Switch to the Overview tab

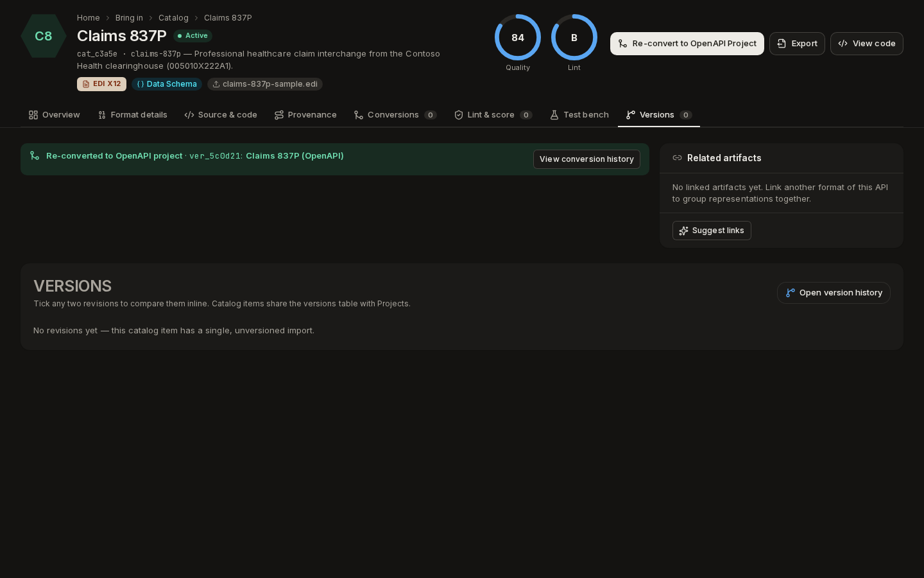[55, 115]
